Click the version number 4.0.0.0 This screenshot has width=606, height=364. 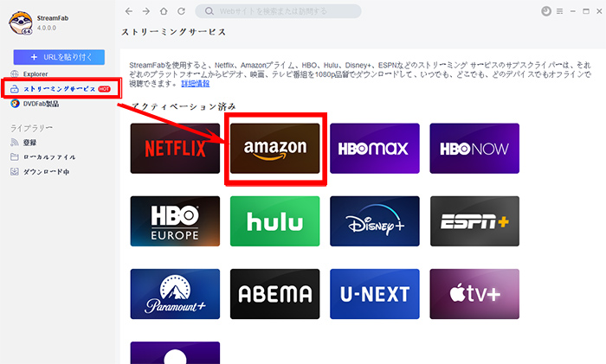(47, 28)
